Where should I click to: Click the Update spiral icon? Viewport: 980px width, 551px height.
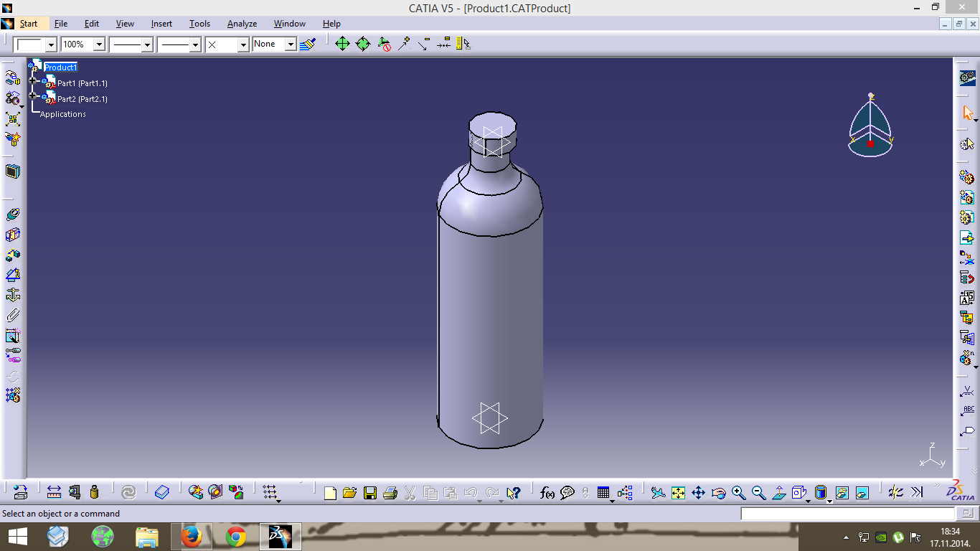click(x=129, y=492)
